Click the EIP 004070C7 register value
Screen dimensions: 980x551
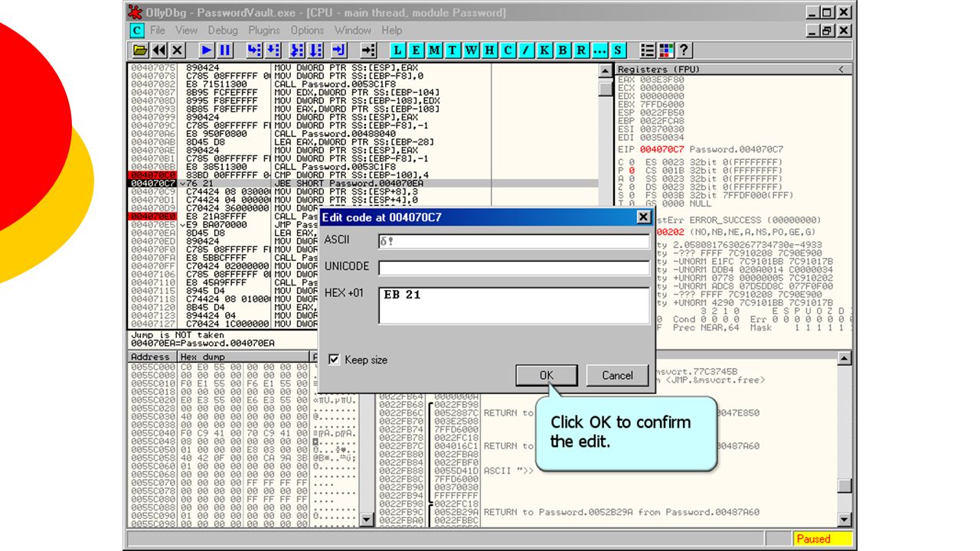[663, 148]
